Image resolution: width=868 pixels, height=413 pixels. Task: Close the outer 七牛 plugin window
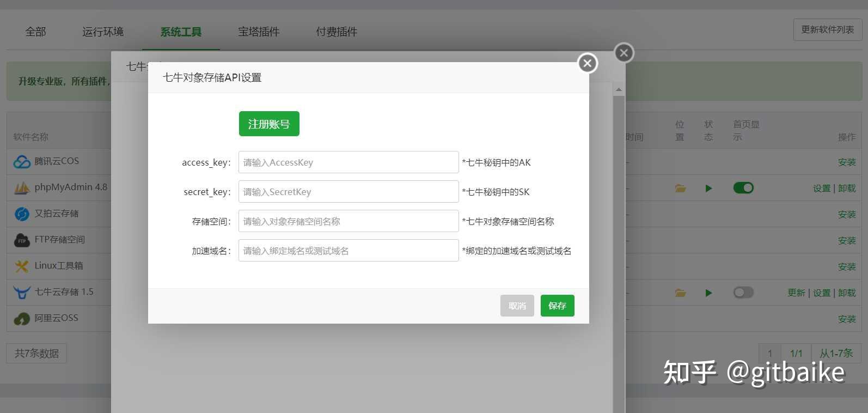(x=624, y=53)
